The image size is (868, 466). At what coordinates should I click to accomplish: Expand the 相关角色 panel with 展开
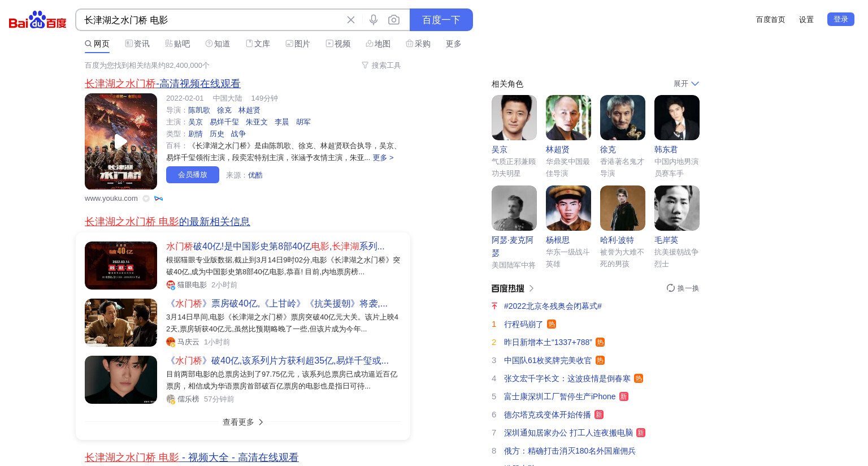[686, 84]
